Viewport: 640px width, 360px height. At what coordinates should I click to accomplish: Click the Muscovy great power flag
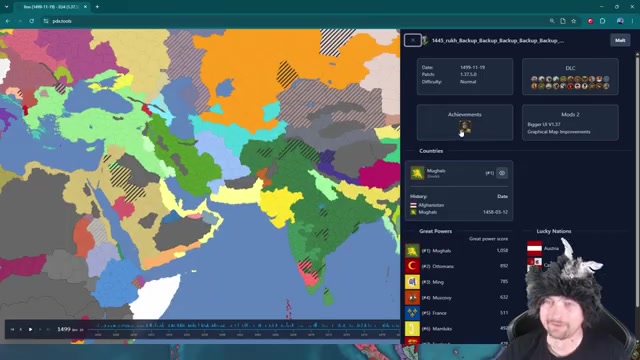(x=412, y=298)
